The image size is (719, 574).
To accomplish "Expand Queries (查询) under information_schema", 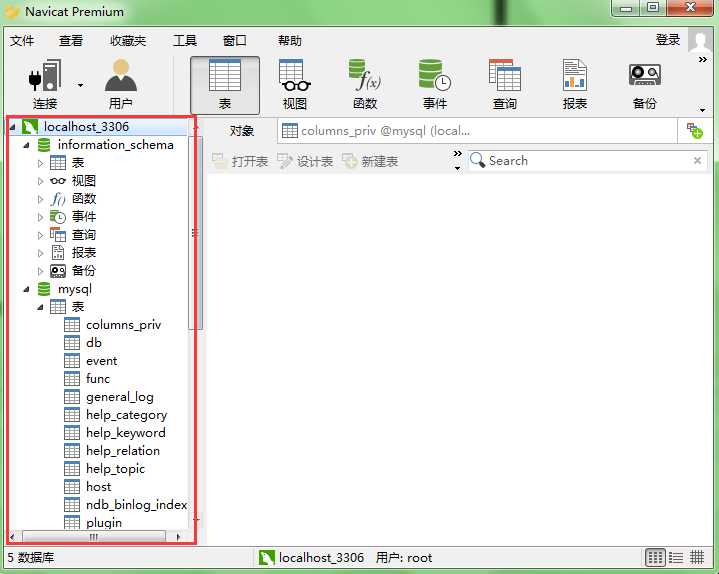I will (40, 235).
